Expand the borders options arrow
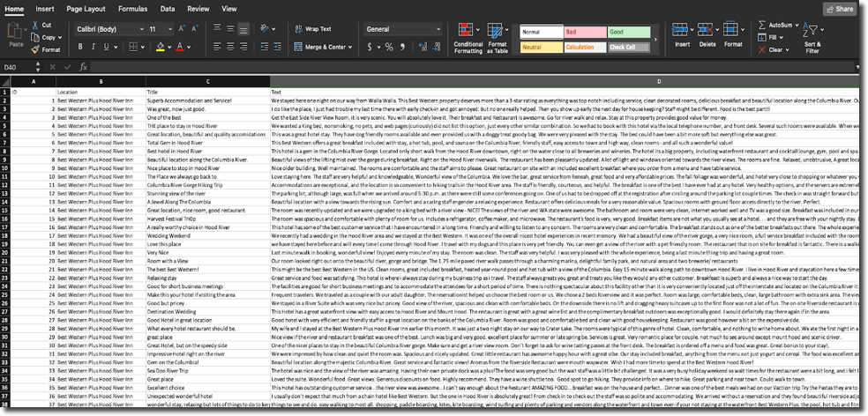868x416 pixels. tap(142, 47)
